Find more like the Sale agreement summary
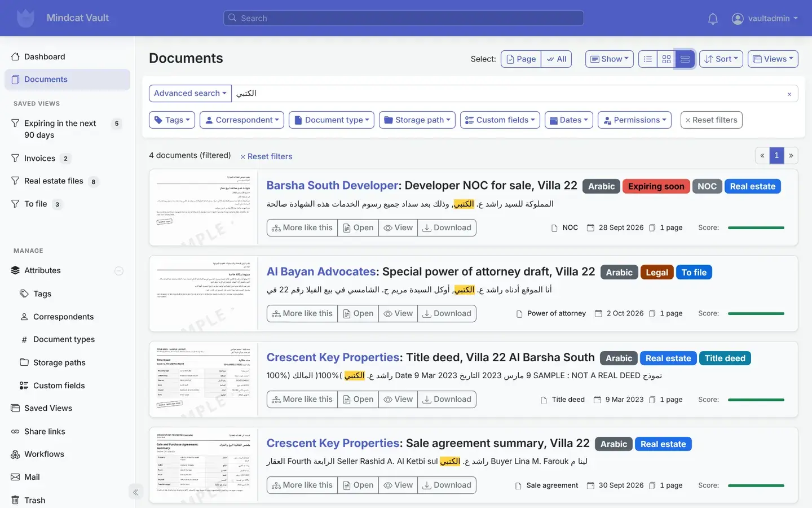This screenshot has height=508, width=812. pyautogui.click(x=302, y=485)
